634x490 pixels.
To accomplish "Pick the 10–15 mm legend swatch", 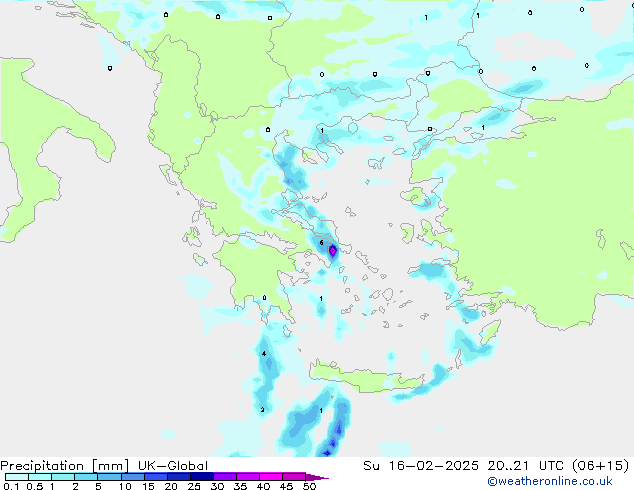I will pos(132,477).
